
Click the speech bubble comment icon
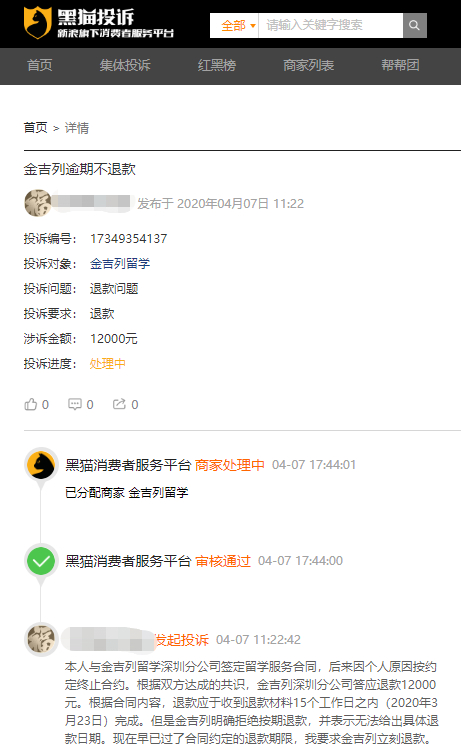[75, 404]
